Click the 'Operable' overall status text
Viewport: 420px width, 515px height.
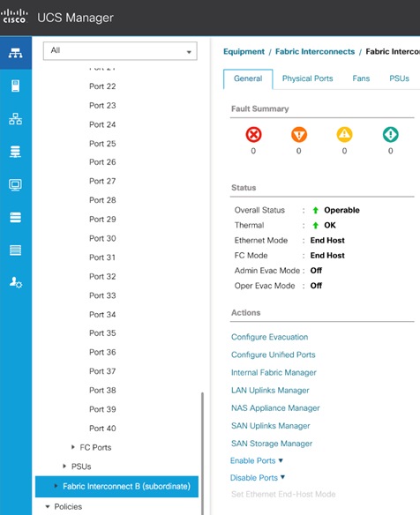pyautogui.click(x=341, y=210)
